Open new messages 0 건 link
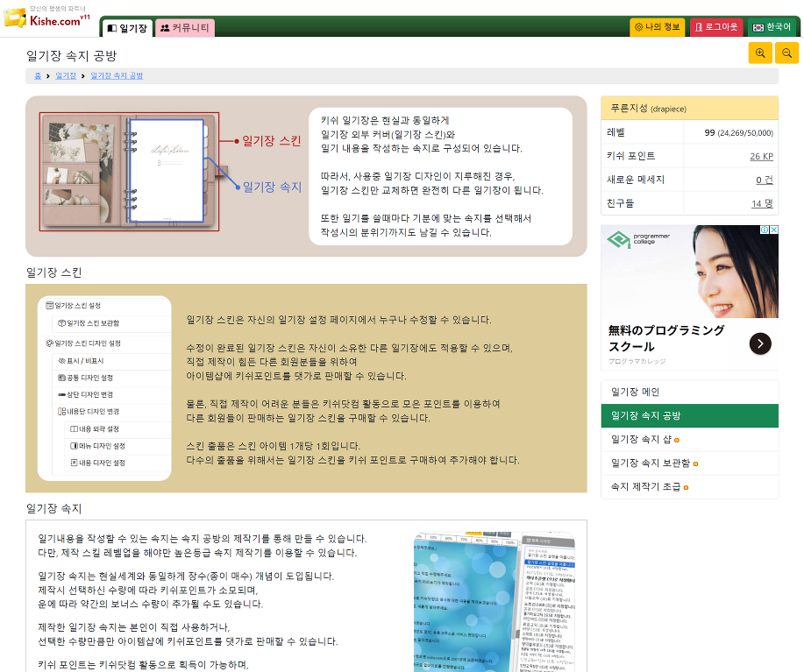Viewport: 804px width, 672px height. (x=765, y=180)
